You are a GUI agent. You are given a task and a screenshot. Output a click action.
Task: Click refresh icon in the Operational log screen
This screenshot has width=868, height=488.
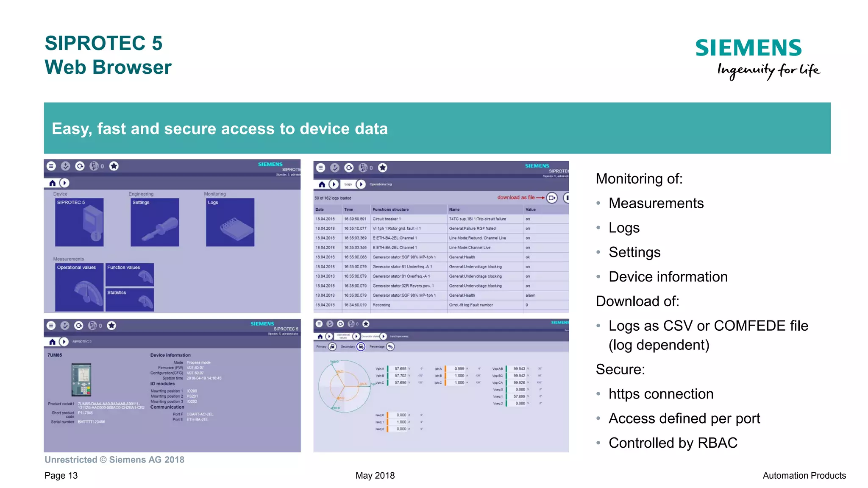pyautogui.click(x=349, y=168)
